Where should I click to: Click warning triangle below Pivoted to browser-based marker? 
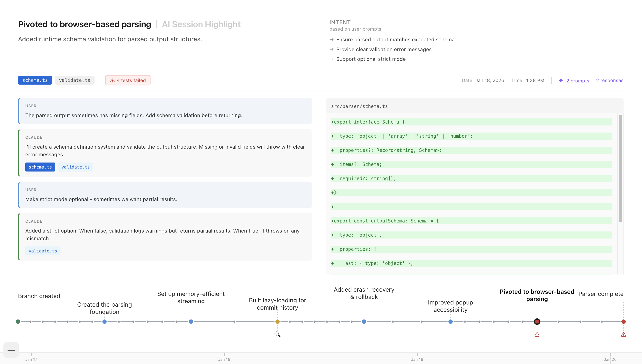coord(537,334)
